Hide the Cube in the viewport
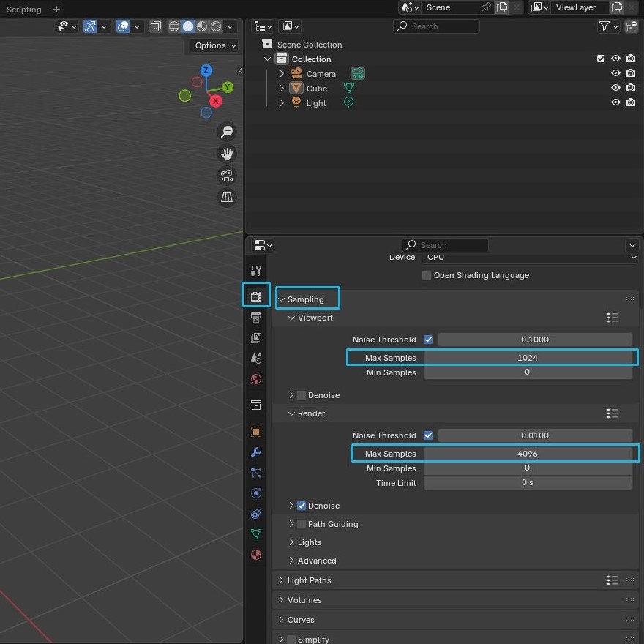The height and width of the screenshot is (644, 644). [x=615, y=88]
